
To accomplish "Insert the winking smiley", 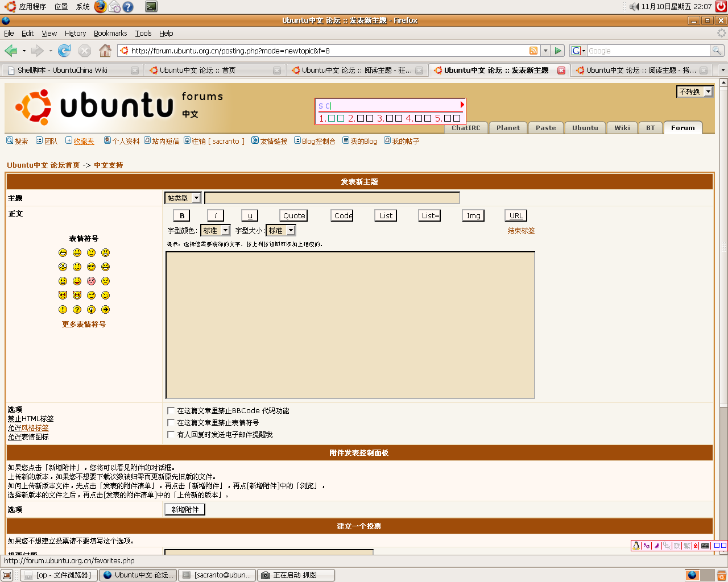I will (x=105, y=295).
